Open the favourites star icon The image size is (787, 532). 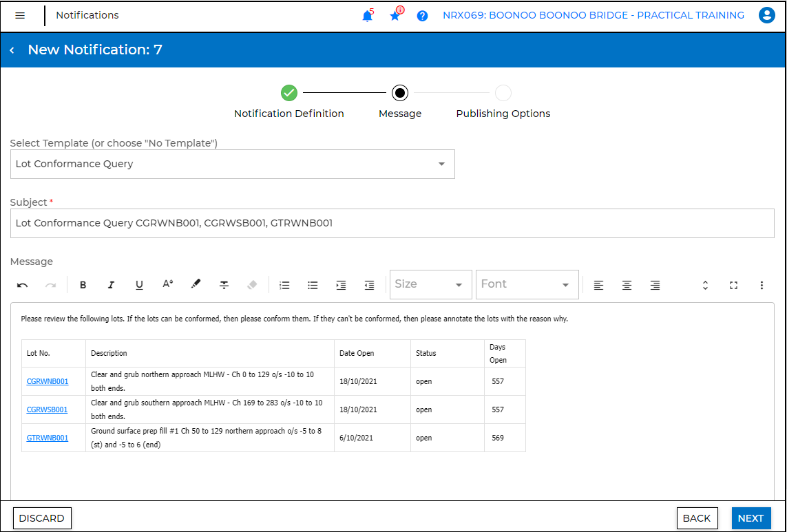[x=395, y=16]
